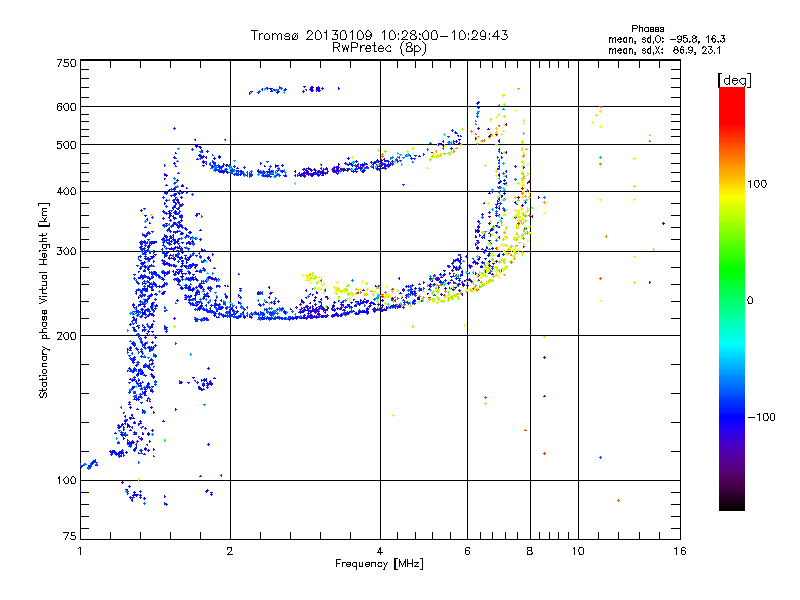The height and width of the screenshot is (600, 800).
Task: Click the y-axis tick label '100'
Action: click(x=67, y=480)
